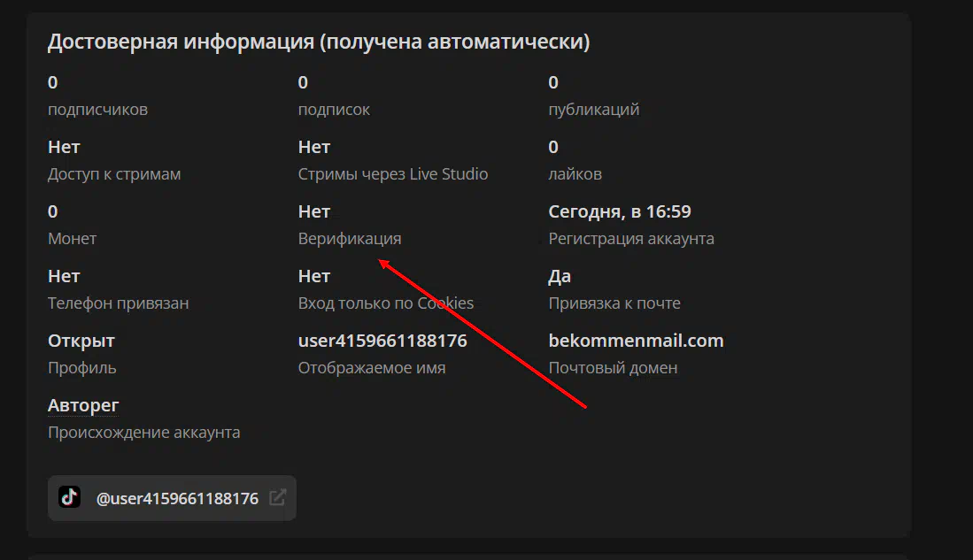Click the Открыт profile status value
This screenshot has height=560, width=973.
pyautogui.click(x=81, y=341)
